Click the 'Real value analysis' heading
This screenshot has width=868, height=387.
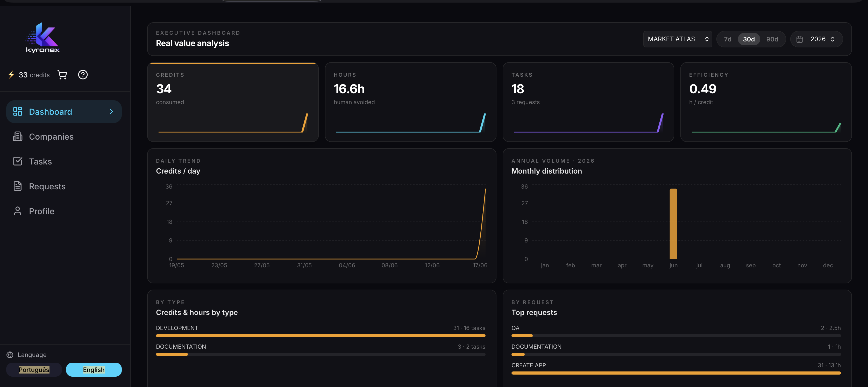(x=193, y=43)
